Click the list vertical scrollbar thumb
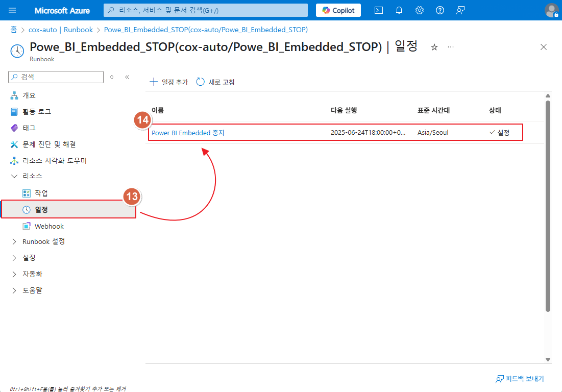The image size is (562, 392). (x=548, y=206)
